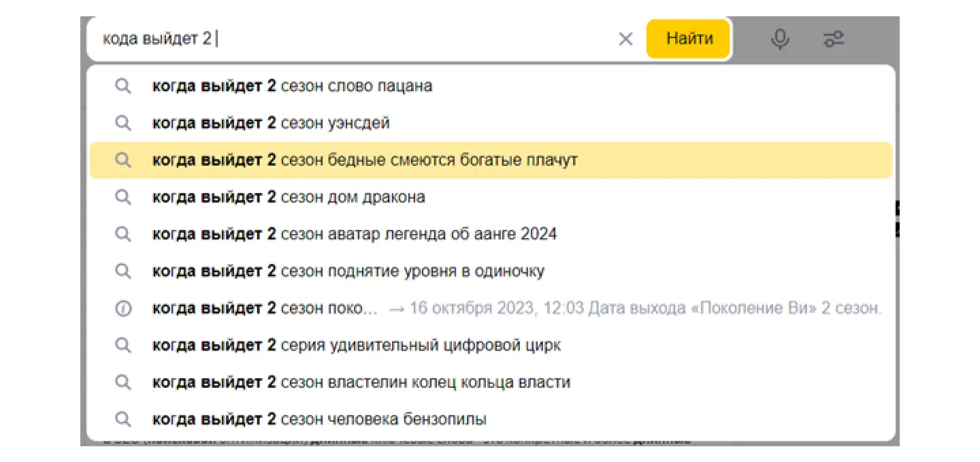This screenshot has height=462, width=980.
Task: Click magnifier icon beside 'цифровой цирк'
Action: tap(123, 345)
